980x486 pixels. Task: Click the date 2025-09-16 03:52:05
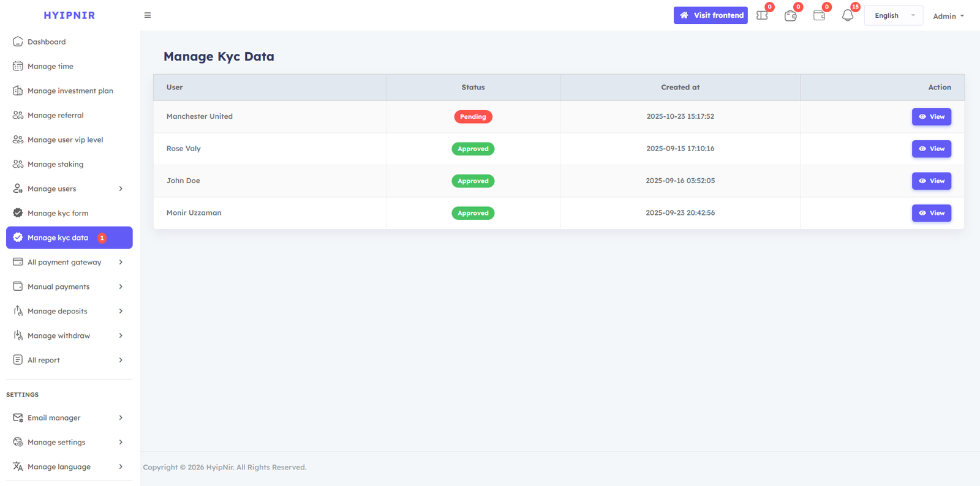680,181
